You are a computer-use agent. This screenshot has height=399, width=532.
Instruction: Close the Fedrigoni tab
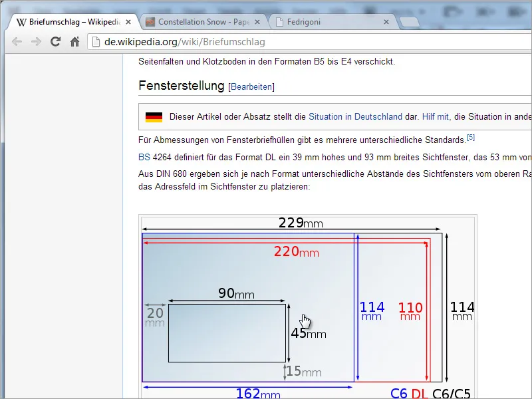pyautogui.click(x=386, y=22)
